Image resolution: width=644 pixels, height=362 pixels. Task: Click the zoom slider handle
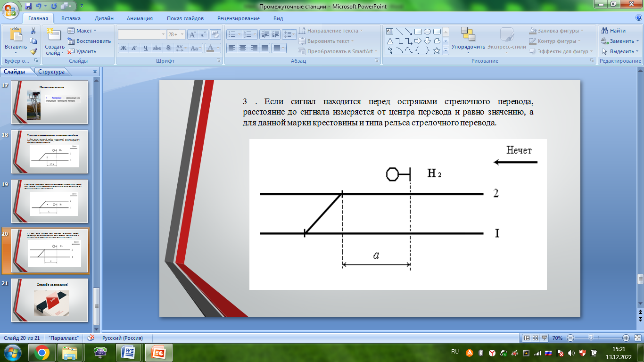click(591, 338)
